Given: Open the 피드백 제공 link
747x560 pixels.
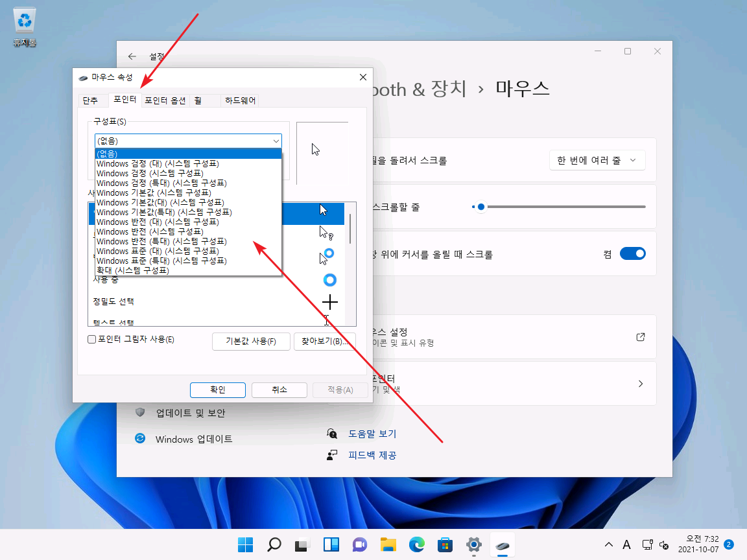Looking at the screenshot, I should 372,455.
